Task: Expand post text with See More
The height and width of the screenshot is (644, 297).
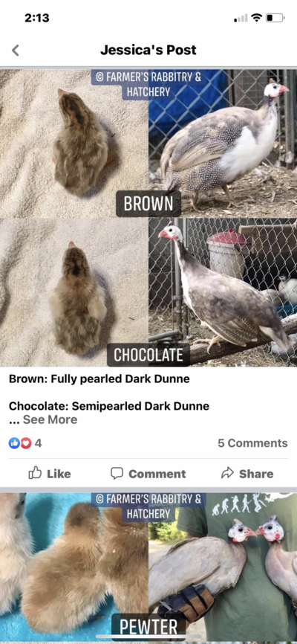Action: [x=50, y=419]
